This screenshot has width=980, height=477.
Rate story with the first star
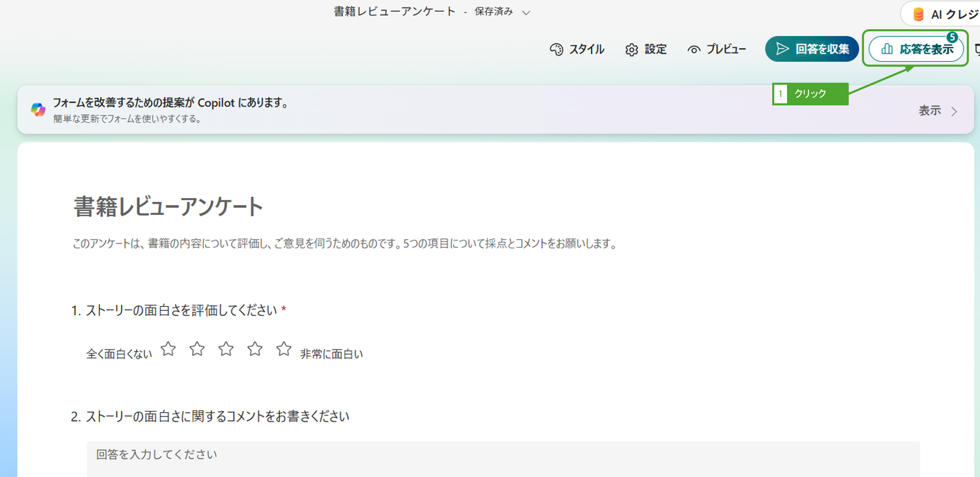coord(168,349)
